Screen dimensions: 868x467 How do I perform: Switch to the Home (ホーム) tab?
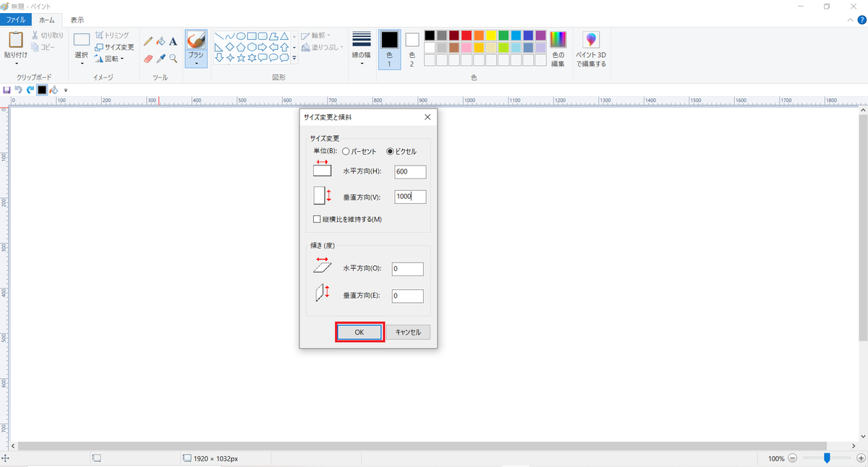coord(47,20)
